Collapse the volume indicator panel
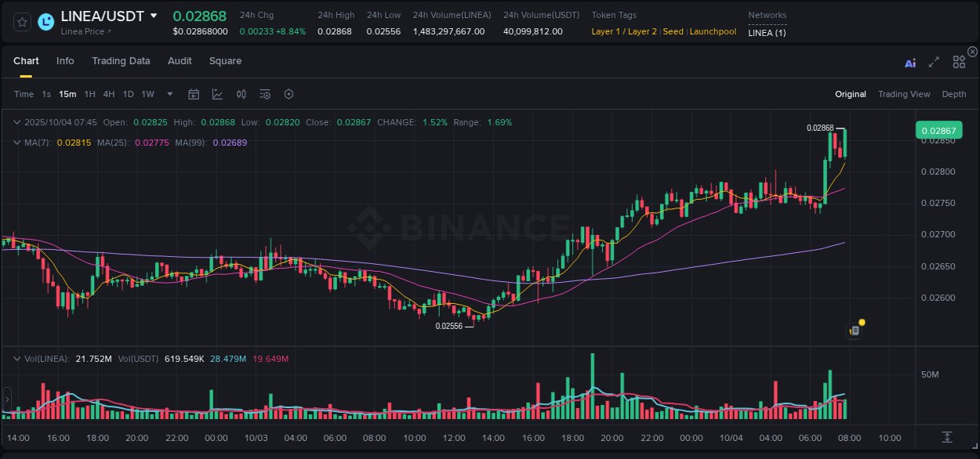Screen dimensions: 980x459 click(17, 358)
